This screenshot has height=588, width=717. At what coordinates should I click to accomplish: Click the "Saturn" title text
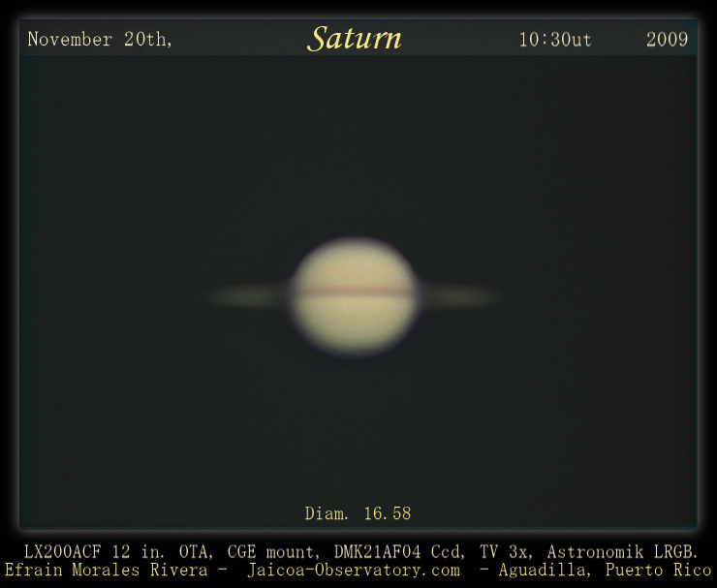(x=355, y=39)
